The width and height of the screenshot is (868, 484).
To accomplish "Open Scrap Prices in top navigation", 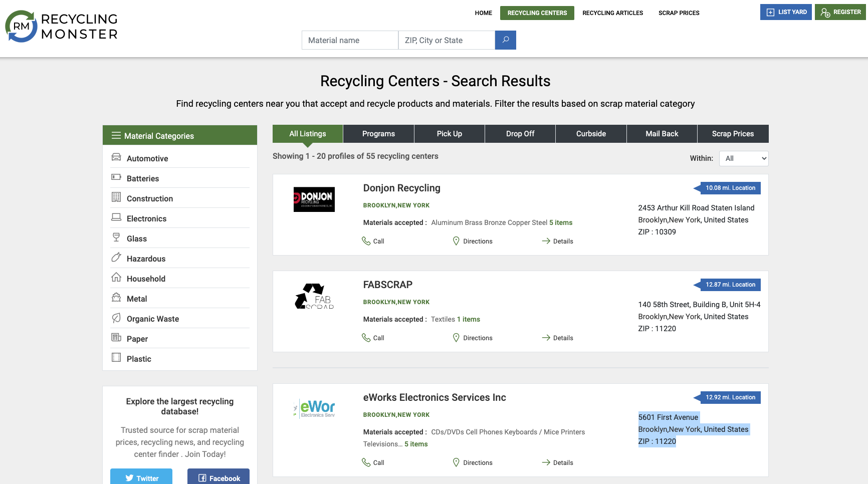I will (679, 13).
